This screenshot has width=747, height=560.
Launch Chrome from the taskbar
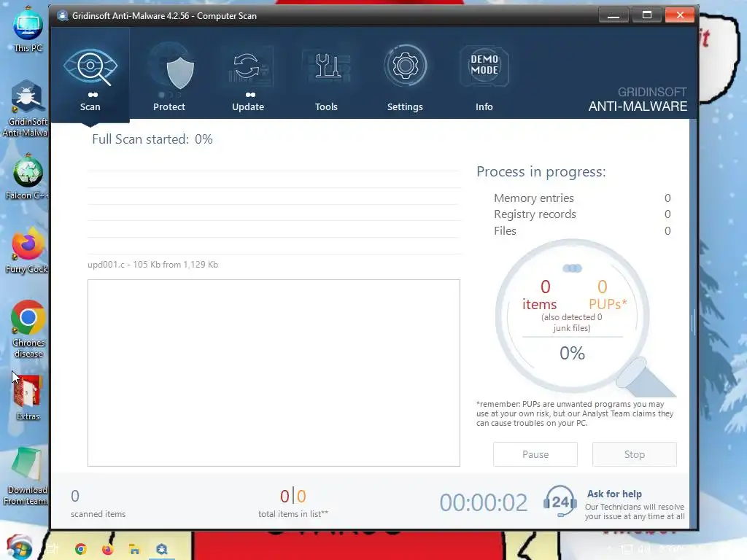click(x=80, y=549)
